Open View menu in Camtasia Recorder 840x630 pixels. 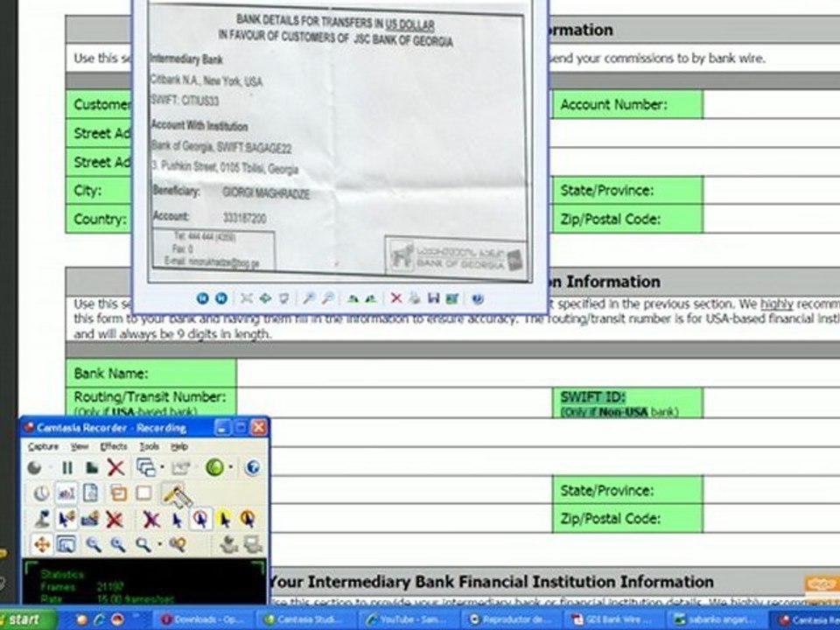click(x=80, y=446)
